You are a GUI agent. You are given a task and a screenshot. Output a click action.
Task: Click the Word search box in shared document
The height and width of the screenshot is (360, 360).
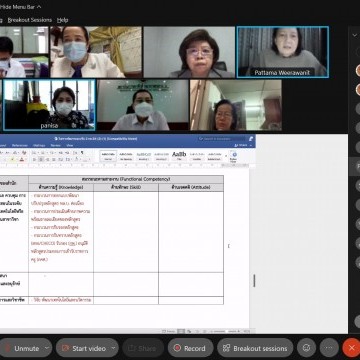coord(221,139)
